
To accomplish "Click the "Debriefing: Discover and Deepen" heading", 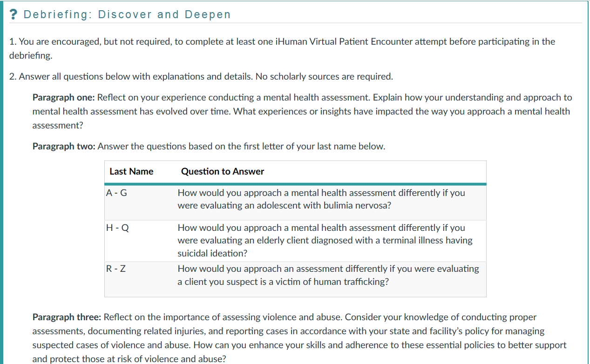I will [127, 14].
